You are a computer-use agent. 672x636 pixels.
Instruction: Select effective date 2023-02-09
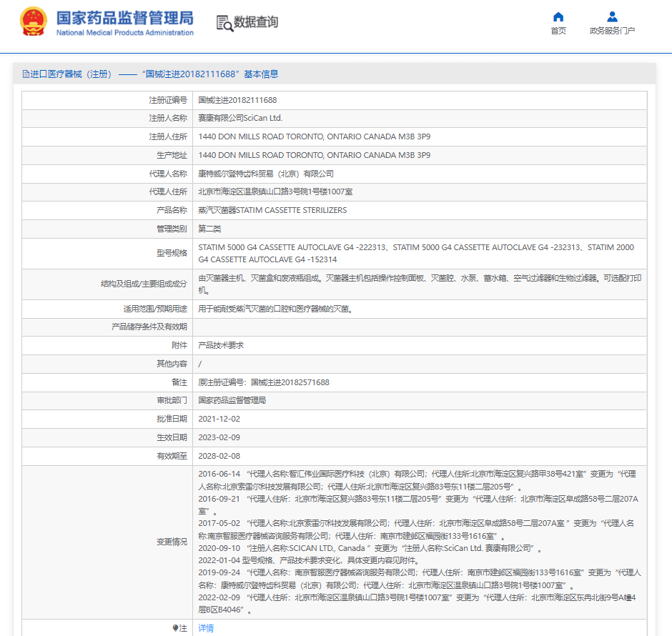(219, 437)
